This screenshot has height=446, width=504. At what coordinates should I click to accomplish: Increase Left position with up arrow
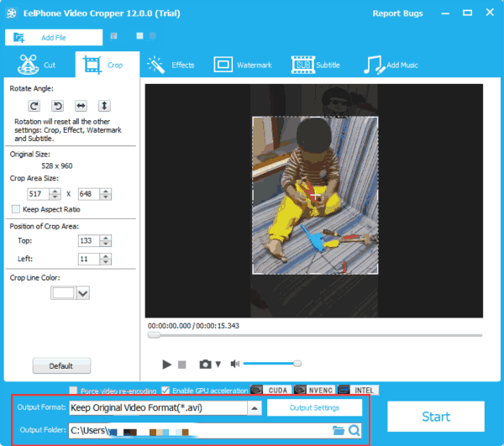(x=106, y=256)
